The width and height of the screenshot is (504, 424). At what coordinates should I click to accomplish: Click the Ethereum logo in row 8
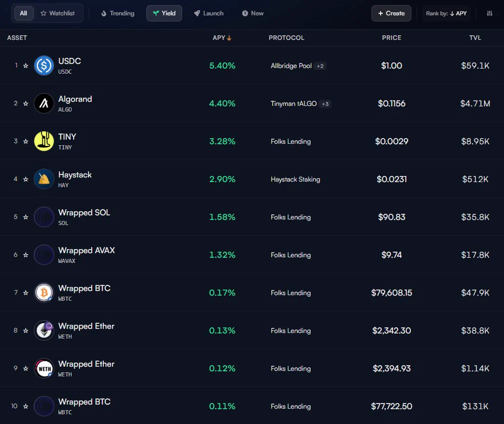44,330
